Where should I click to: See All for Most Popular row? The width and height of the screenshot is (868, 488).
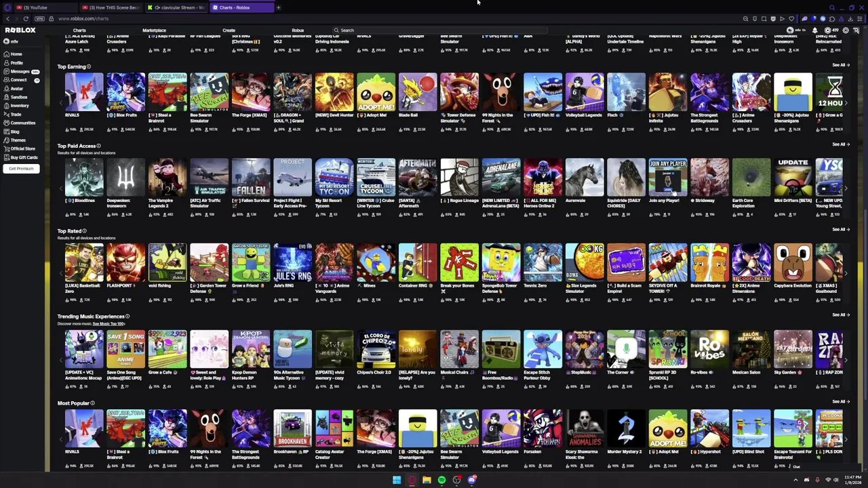point(840,402)
